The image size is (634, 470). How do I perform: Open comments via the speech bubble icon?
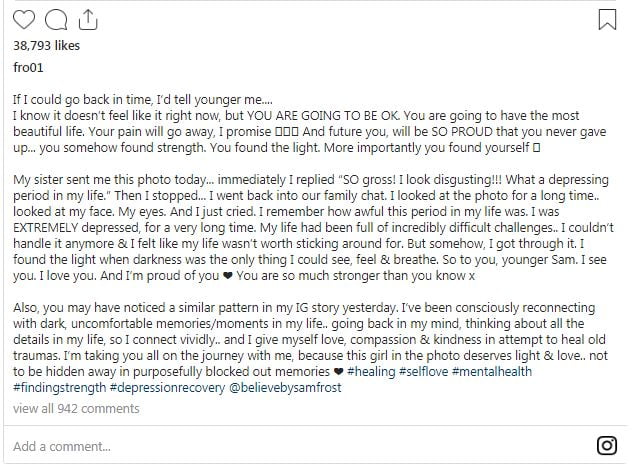(56, 20)
